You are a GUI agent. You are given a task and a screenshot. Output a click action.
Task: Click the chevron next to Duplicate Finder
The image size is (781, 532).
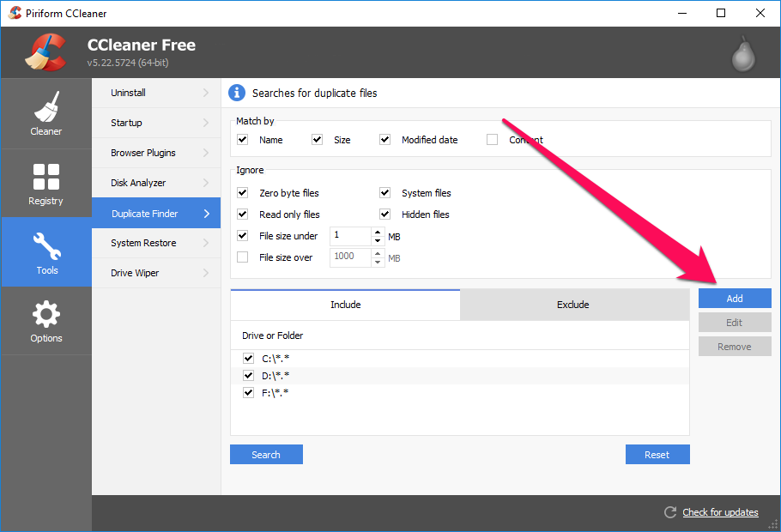[x=207, y=213]
